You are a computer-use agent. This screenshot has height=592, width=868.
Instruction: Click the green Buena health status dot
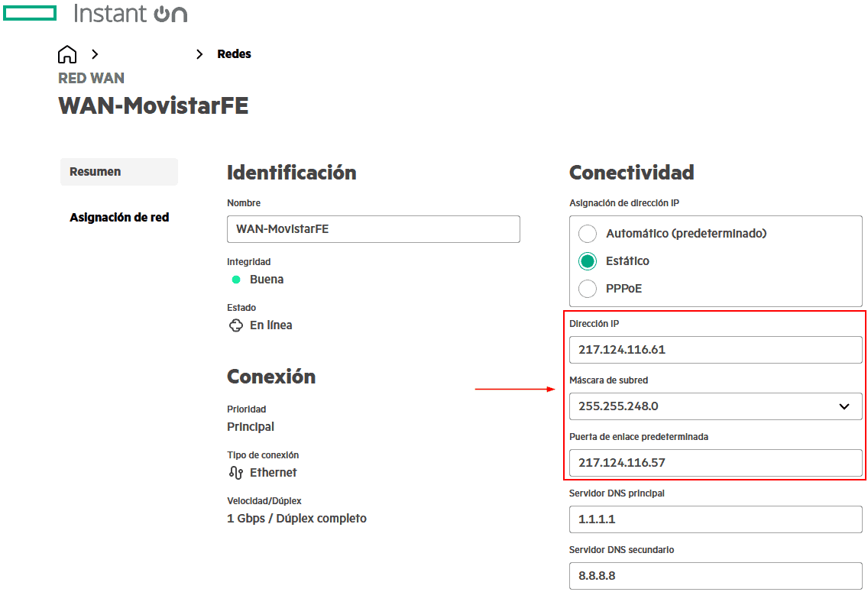(236, 280)
